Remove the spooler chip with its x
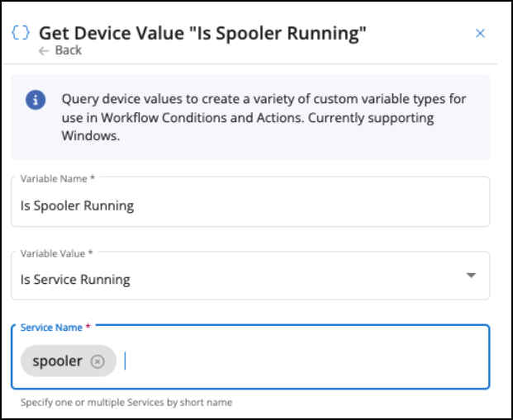The width and height of the screenshot is (513, 420). [97, 361]
